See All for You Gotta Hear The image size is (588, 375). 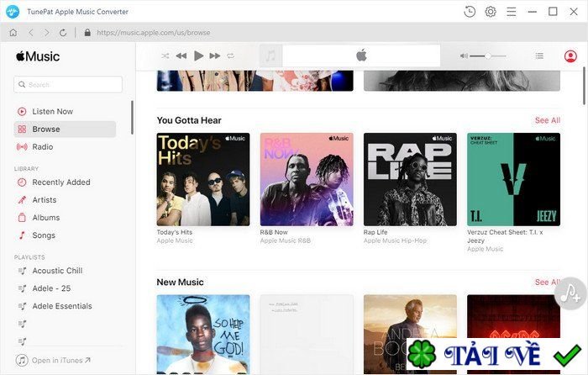click(548, 120)
